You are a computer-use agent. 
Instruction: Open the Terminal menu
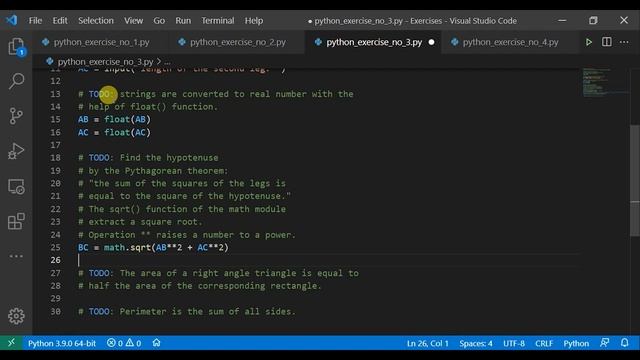tap(218, 20)
